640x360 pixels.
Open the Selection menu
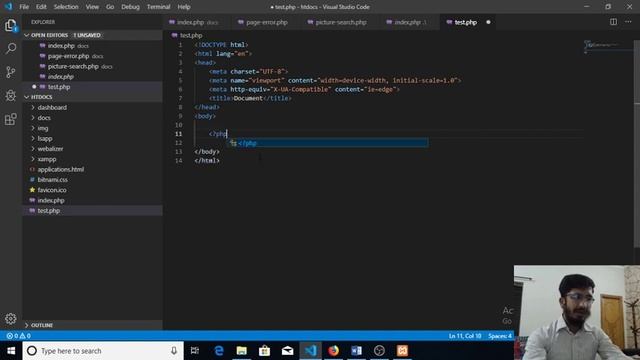click(x=66, y=7)
